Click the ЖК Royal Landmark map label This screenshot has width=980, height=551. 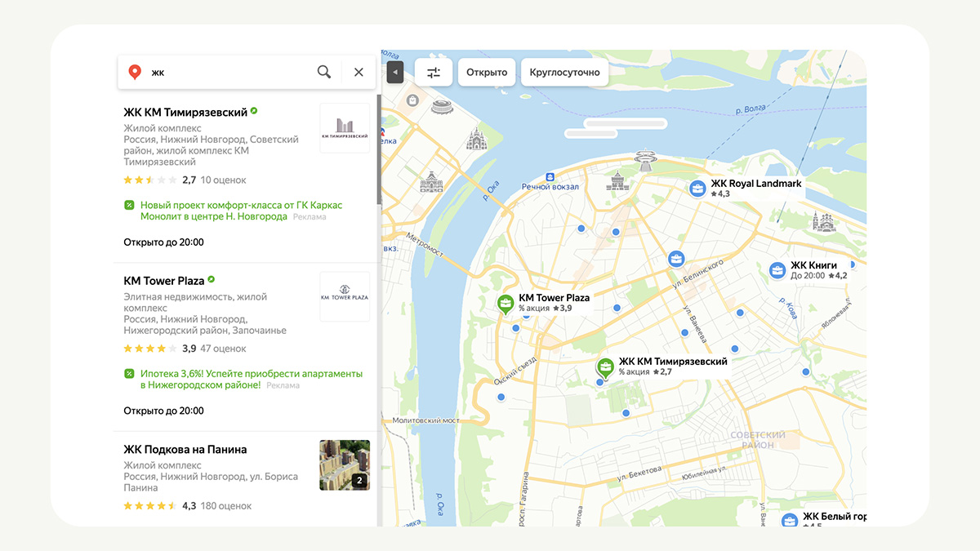(x=756, y=184)
